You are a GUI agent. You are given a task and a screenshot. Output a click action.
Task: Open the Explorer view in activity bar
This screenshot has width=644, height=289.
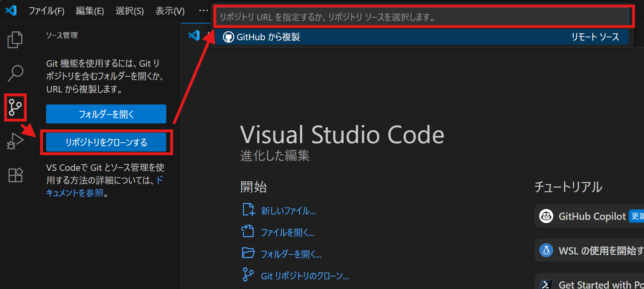(x=15, y=40)
